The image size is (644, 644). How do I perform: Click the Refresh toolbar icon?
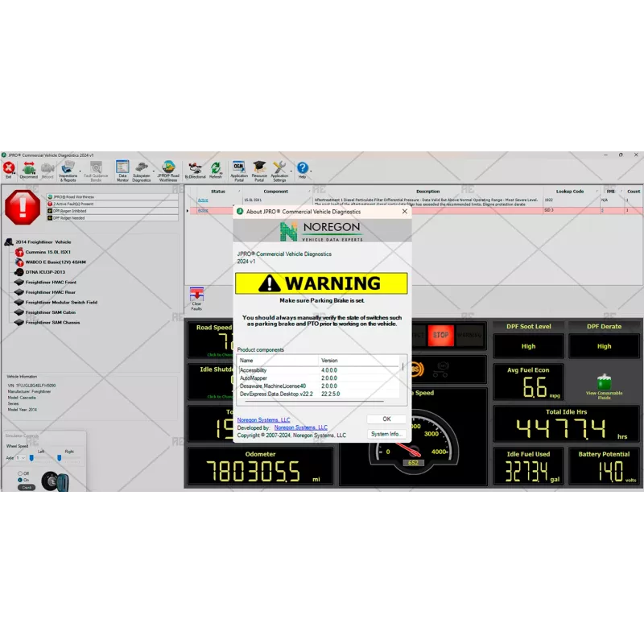coord(216,169)
